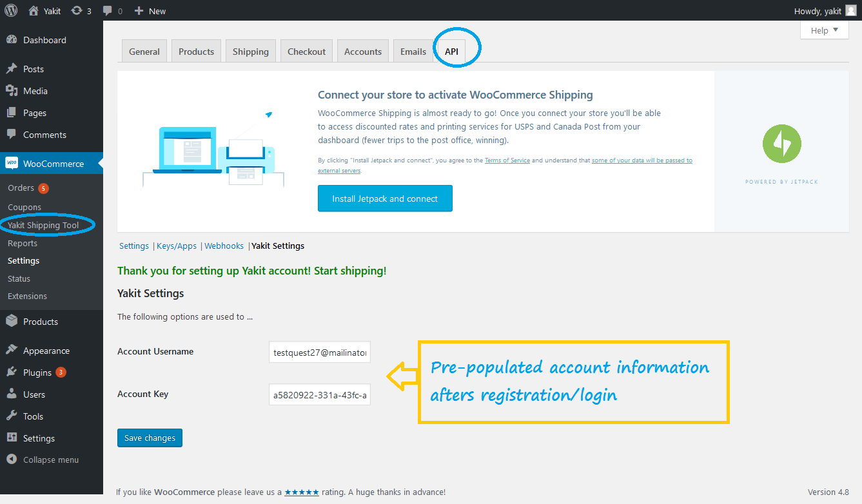Viewport: 862px width, 504px height.
Task: Switch to the Emails tab
Action: click(413, 52)
